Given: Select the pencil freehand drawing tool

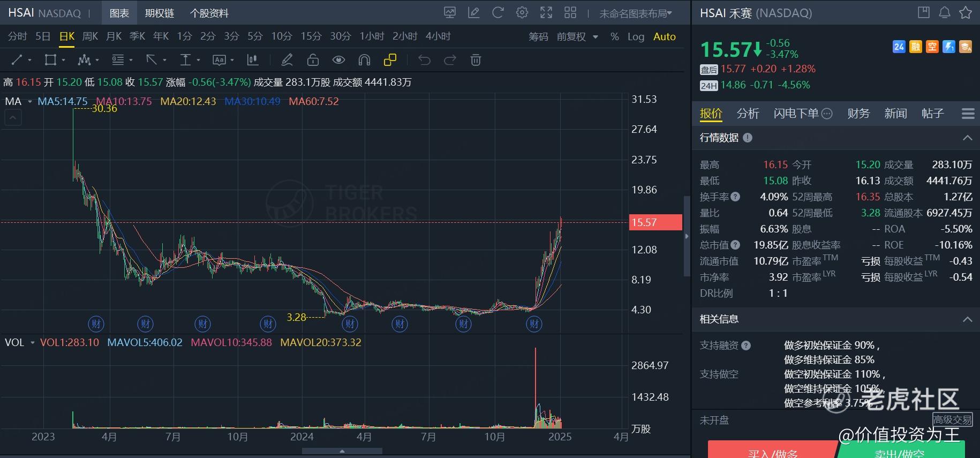Looking at the screenshot, I should click(x=287, y=60).
